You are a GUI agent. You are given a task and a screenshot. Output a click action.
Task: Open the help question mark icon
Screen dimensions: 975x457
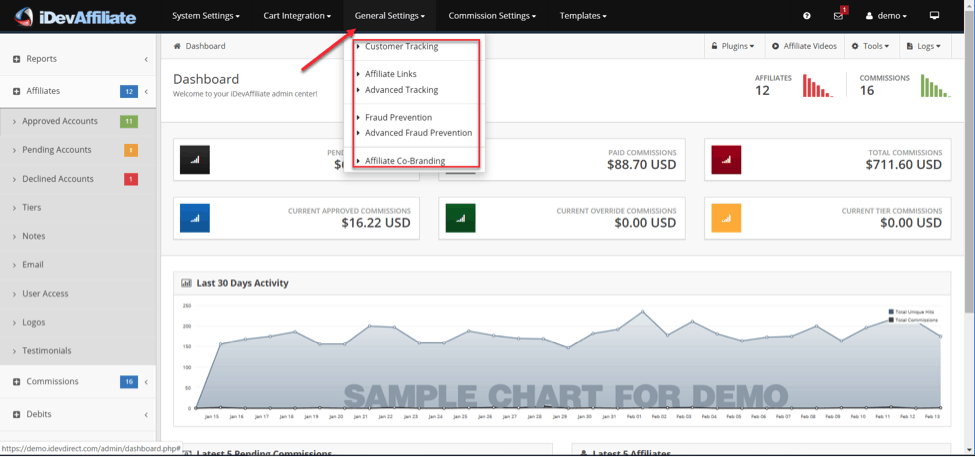tap(807, 16)
